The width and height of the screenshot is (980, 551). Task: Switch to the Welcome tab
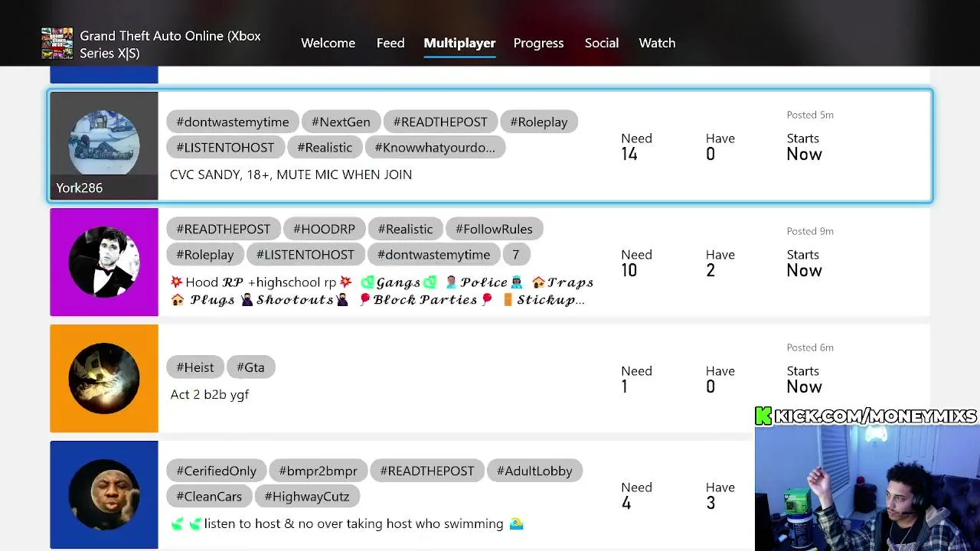[x=328, y=43]
